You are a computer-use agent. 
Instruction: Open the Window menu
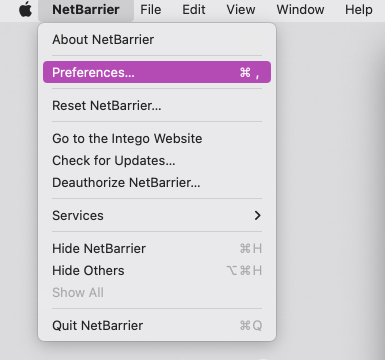(x=300, y=10)
